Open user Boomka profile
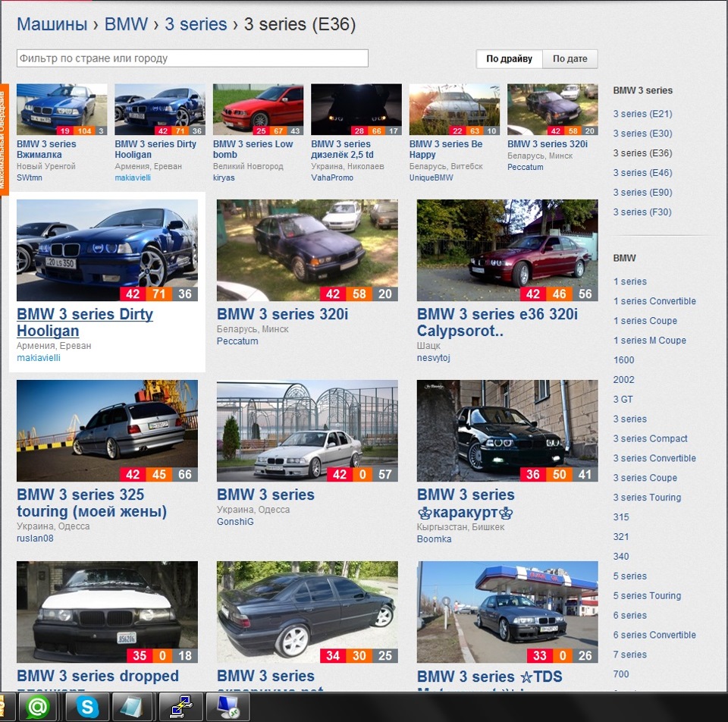Image resolution: width=728 pixels, height=722 pixels. click(x=434, y=539)
